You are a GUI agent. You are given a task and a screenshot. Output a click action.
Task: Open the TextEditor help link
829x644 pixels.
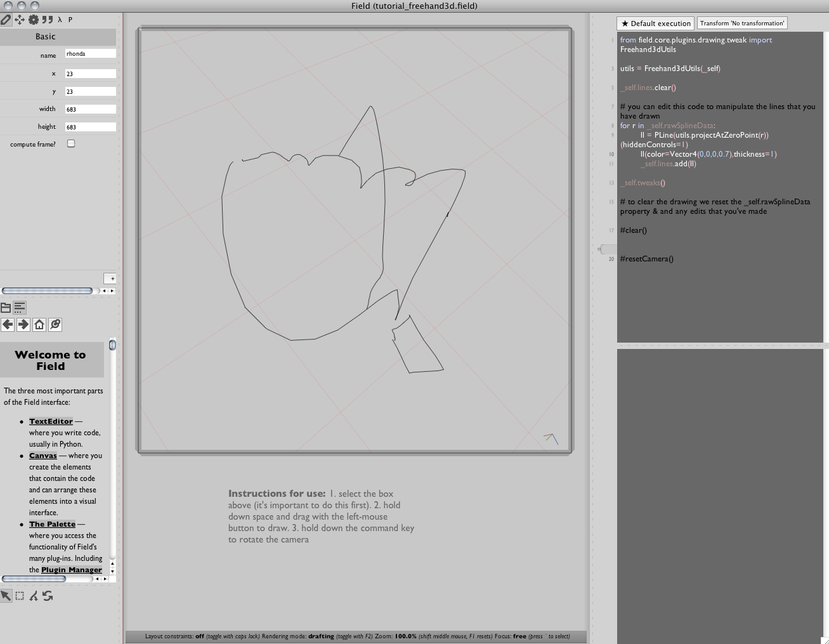[x=51, y=421]
